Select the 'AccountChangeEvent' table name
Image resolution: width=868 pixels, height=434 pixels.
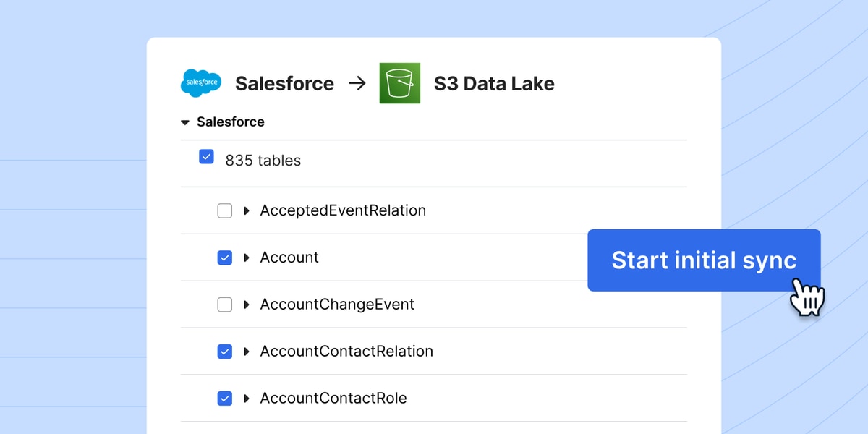pos(337,305)
